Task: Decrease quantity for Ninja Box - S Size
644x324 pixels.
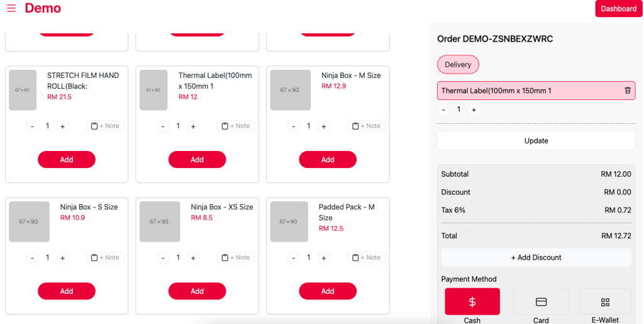Action: [32, 258]
